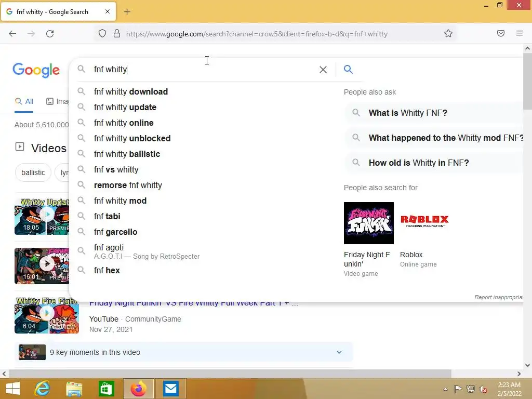This screenshot has height=399, width=532.
Task: Report inappropriate predictions link
Action: point(499,297)
